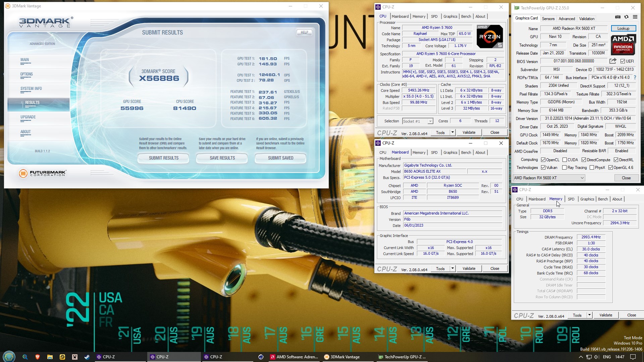Open the GPU-Z hamburger menu

(x=635, y=17)
